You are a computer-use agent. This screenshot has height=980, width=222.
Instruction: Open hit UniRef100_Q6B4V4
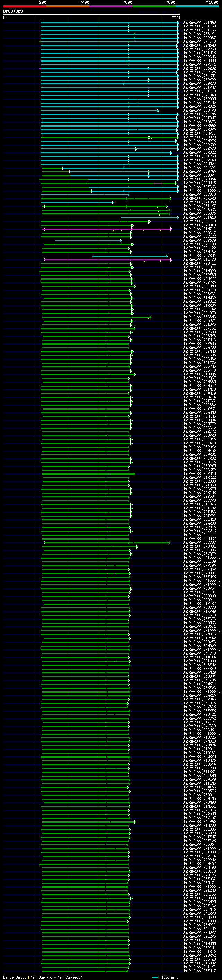click(x=199, y=34)
